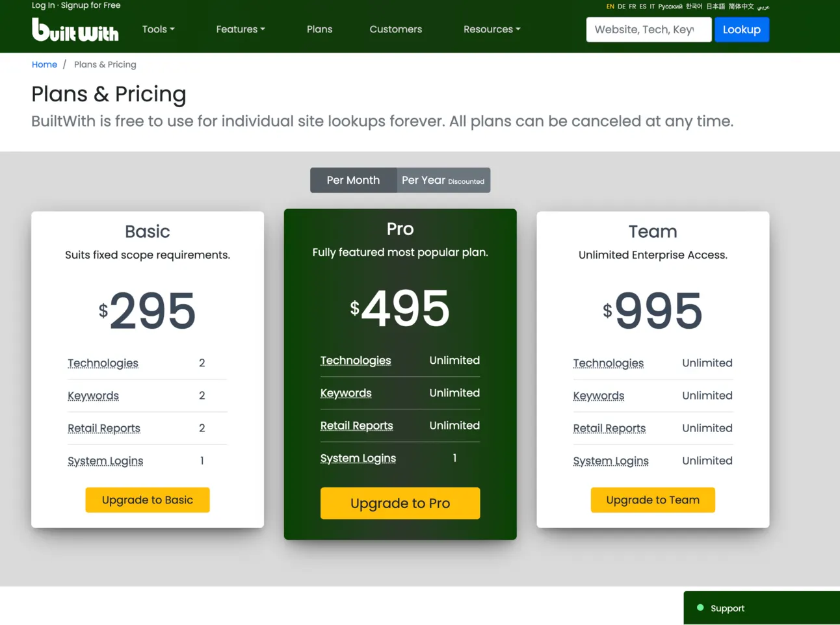Viewport: 840px width, 625px height.
Task: Click System Logins label in Basic plan
Action: (x=105, y=461)
